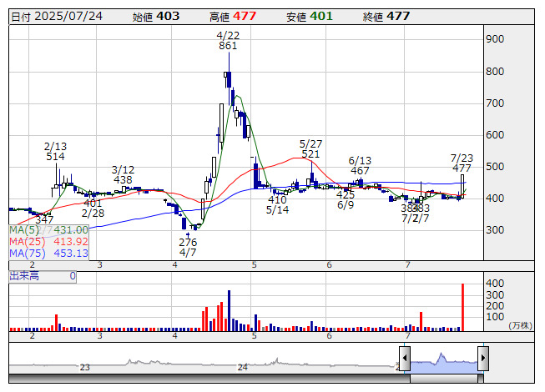Click the 23 year marker in overview chart

pyautogui.click(x=85, y=367)
